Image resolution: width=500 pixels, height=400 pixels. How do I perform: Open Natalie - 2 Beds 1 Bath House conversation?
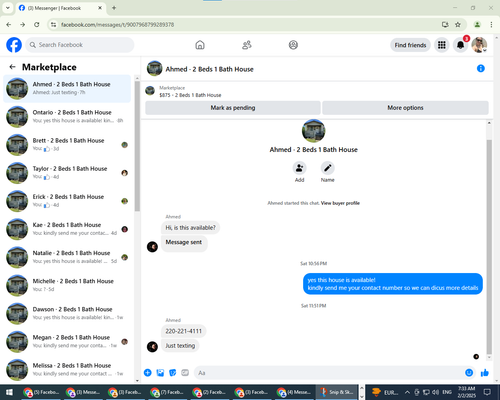coord(67,257)
